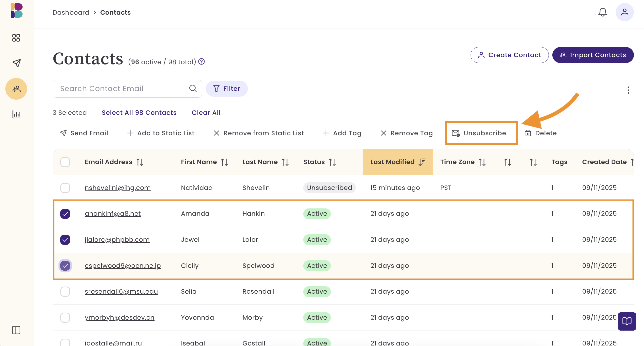The image size is (644, 346).
Task: Toggle the header select-all checkbox
Action: tap(65, 162)
